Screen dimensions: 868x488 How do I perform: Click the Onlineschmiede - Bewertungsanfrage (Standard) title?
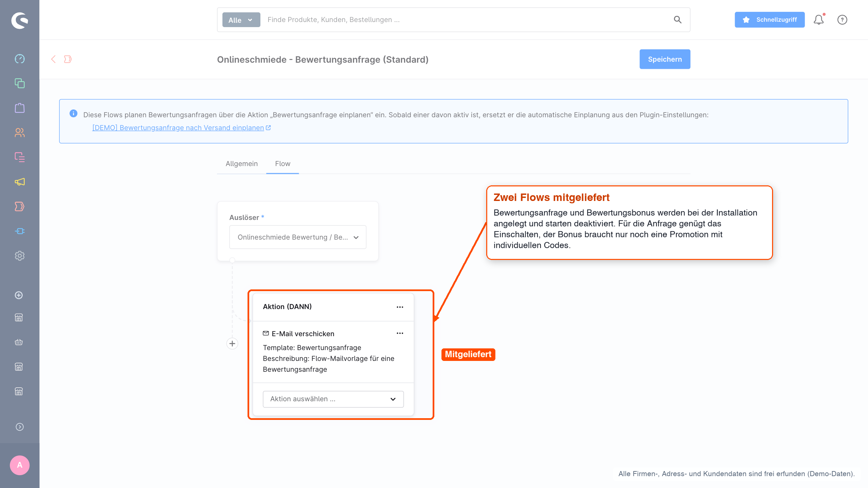tap(322, 60)
